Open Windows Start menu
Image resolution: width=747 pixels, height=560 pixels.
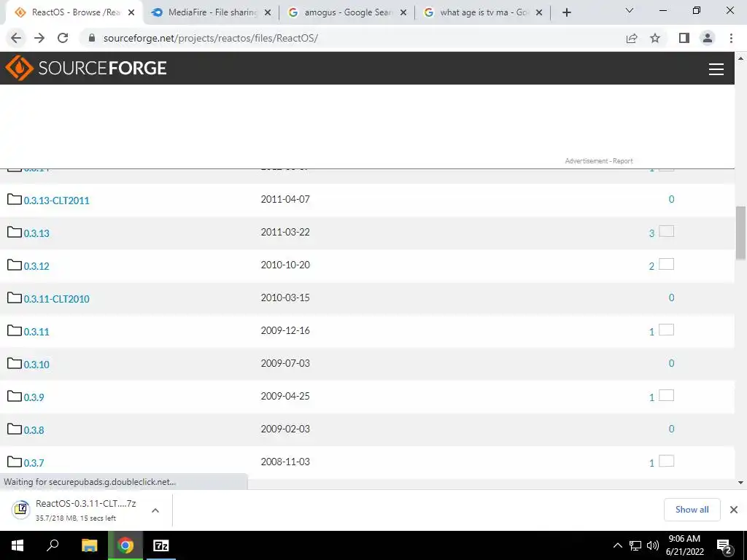18,545
